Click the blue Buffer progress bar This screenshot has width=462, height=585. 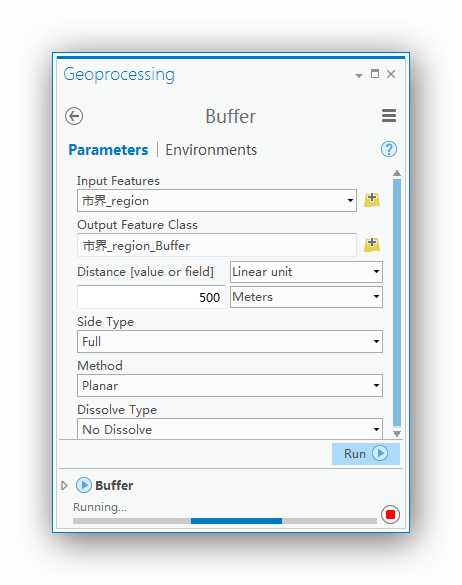pos(236,521)
